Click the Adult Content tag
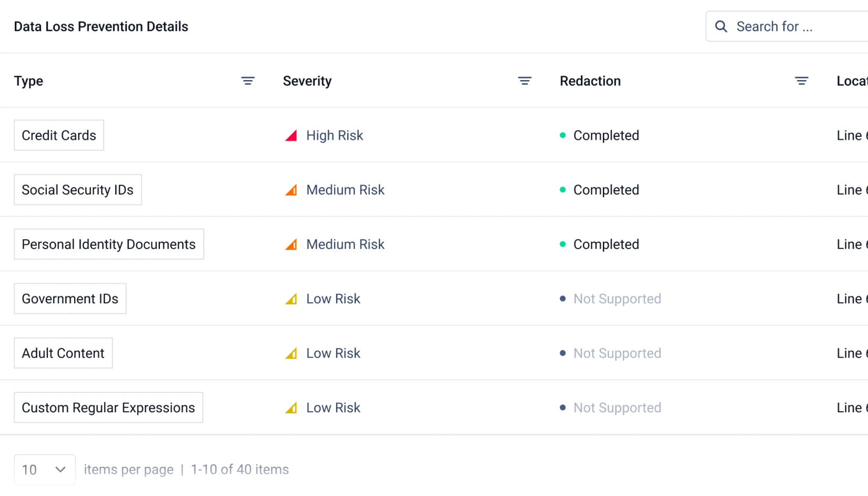The height and width of the screenshot is (496, 868). (x=63, y=353)
